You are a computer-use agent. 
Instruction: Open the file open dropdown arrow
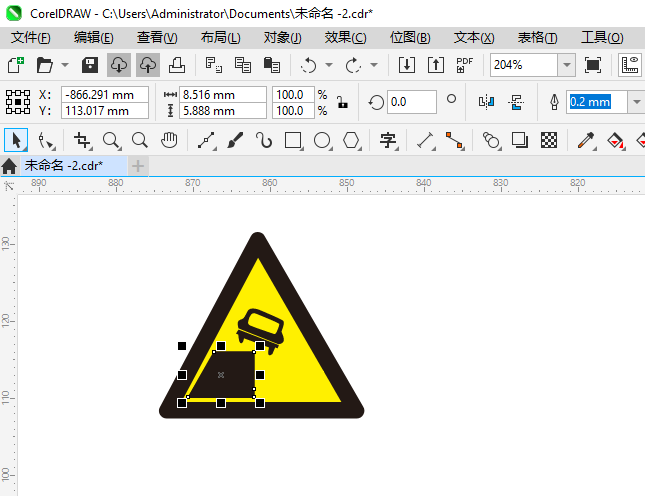click(65, 65)
